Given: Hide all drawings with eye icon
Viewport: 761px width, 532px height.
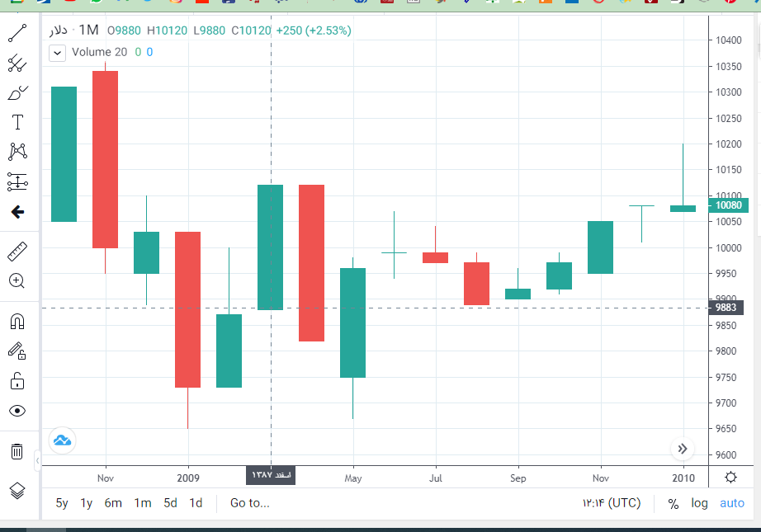Looking at the screenshot, I should (x=17, y=411).
